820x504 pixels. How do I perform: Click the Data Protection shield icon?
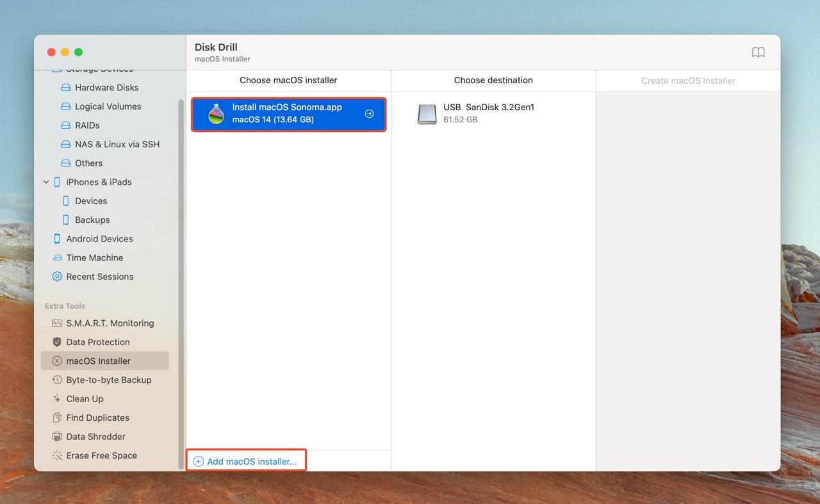57,342
